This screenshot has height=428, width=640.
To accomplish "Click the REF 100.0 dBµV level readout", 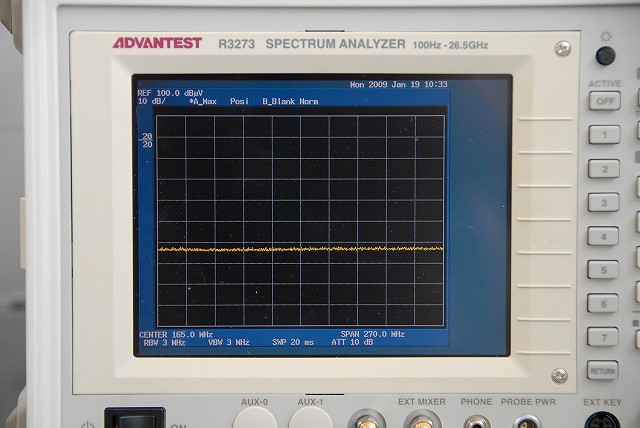I will point(170,93).
